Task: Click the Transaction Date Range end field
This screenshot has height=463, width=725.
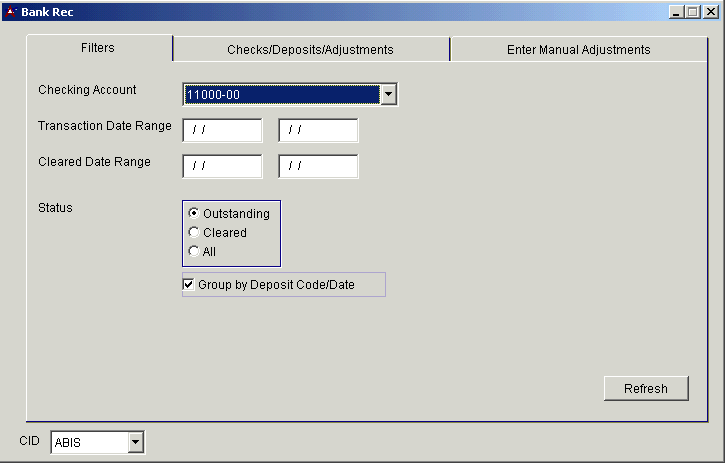Action: pos(318,131)
